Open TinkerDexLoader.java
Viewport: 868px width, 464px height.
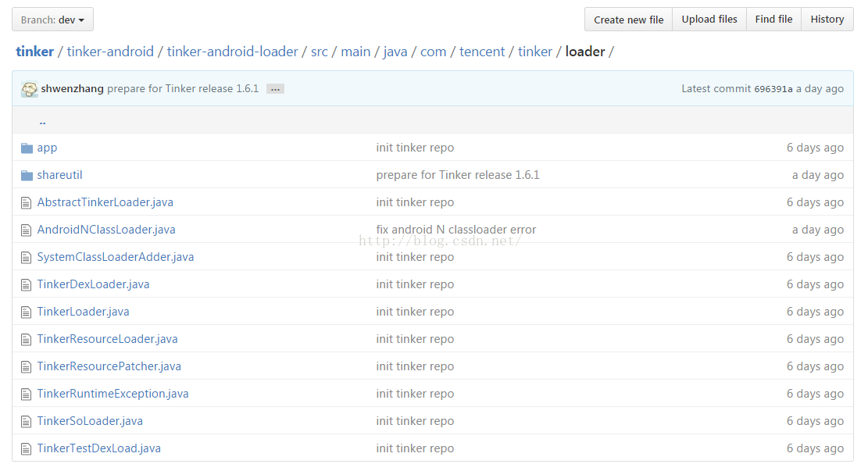pyautogui.click(x=93, y=284)
